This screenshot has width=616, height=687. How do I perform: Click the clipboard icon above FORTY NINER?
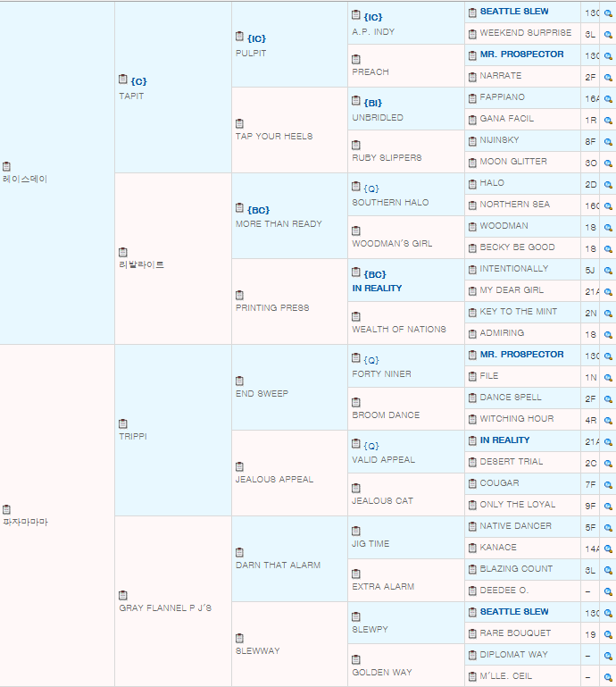pos(356,358)
